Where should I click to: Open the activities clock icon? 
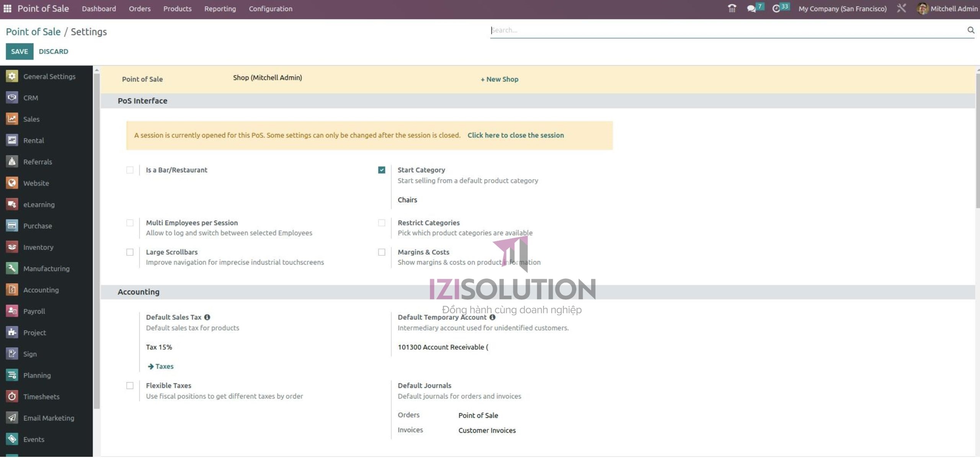pos(777,8)
